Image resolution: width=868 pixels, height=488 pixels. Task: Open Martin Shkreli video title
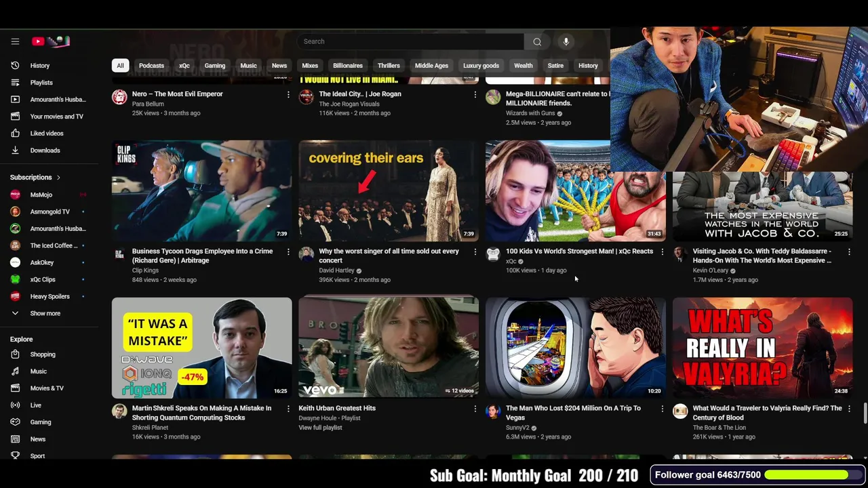coord(201,413)
